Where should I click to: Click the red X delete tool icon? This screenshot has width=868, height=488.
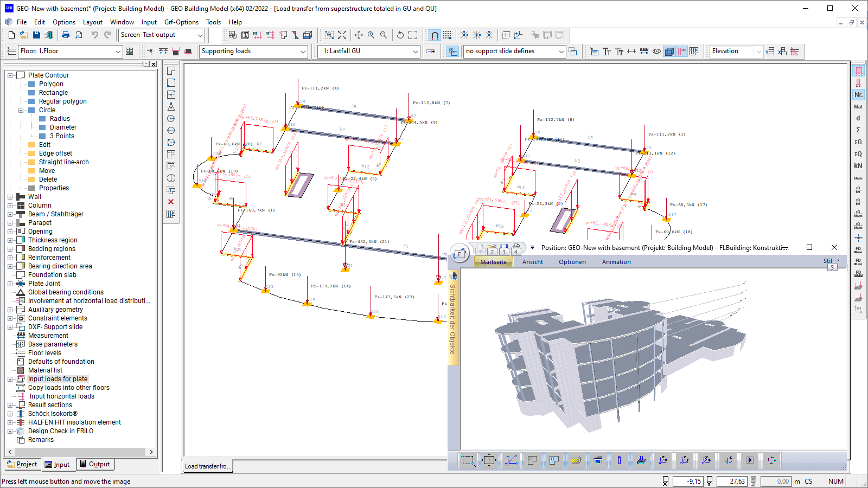coord(171,202)
